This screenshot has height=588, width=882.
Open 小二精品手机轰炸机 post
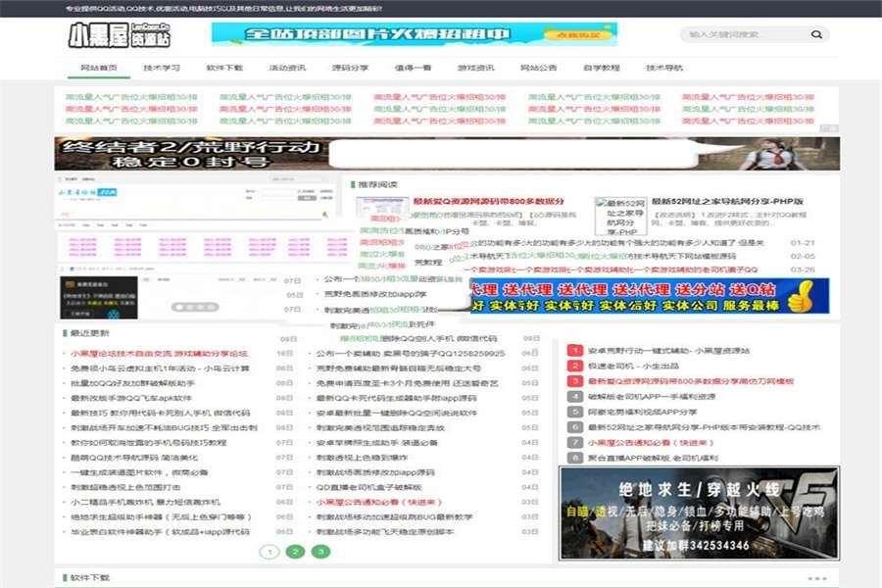point(145,502)
